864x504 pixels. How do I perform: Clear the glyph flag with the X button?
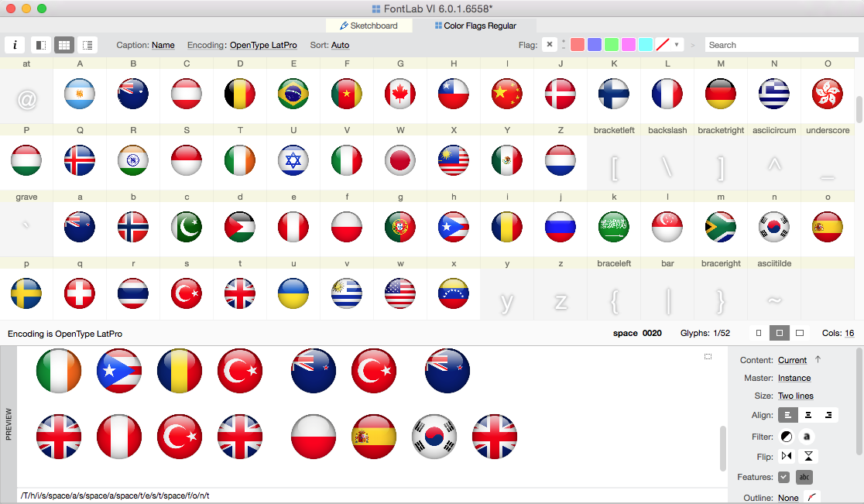(x=550, y=45)
